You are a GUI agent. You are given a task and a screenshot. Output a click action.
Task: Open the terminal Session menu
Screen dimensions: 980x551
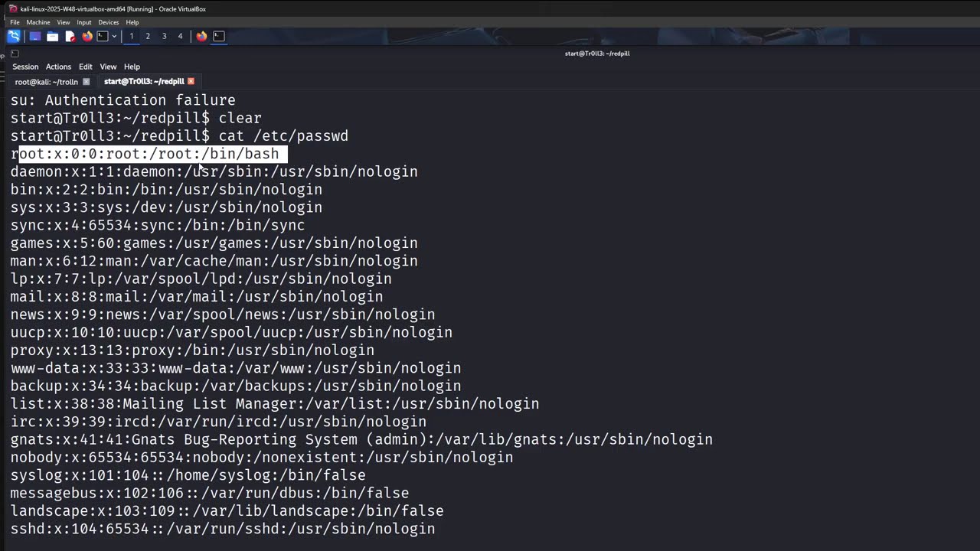pos(25,67)
